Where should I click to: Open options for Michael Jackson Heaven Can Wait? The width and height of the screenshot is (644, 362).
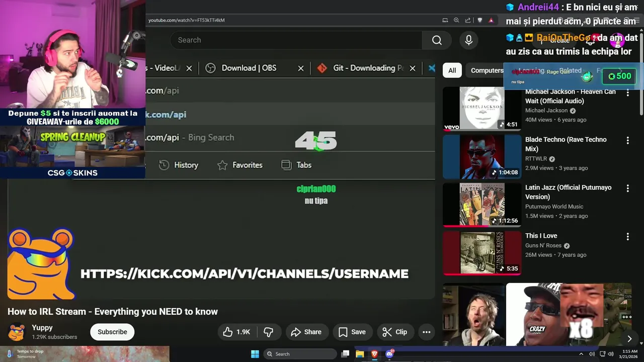coord(627,93)
